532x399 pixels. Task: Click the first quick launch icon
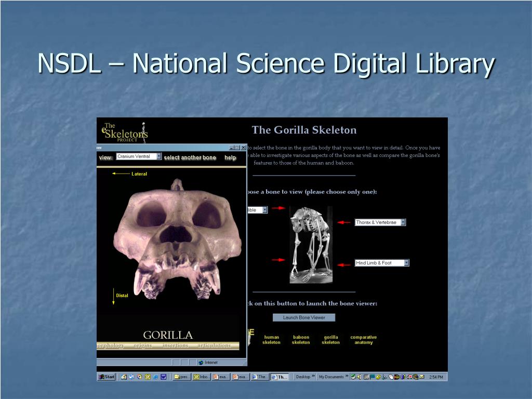(x=124, y=377)
